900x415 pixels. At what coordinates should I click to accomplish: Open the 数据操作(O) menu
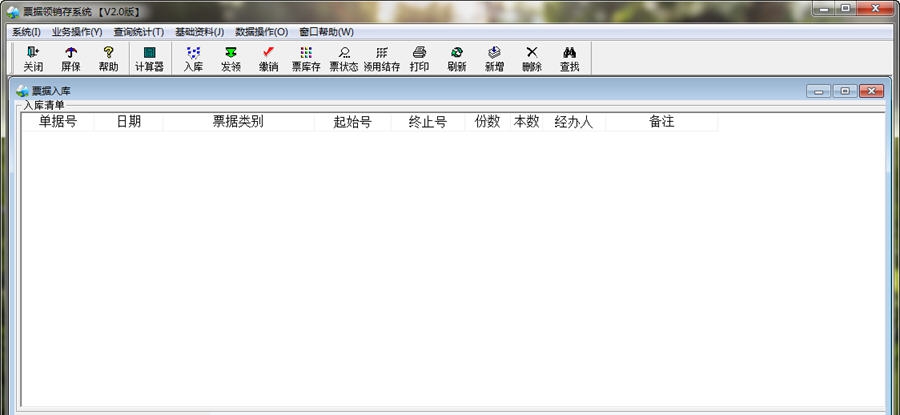click(x=262, y=32)
